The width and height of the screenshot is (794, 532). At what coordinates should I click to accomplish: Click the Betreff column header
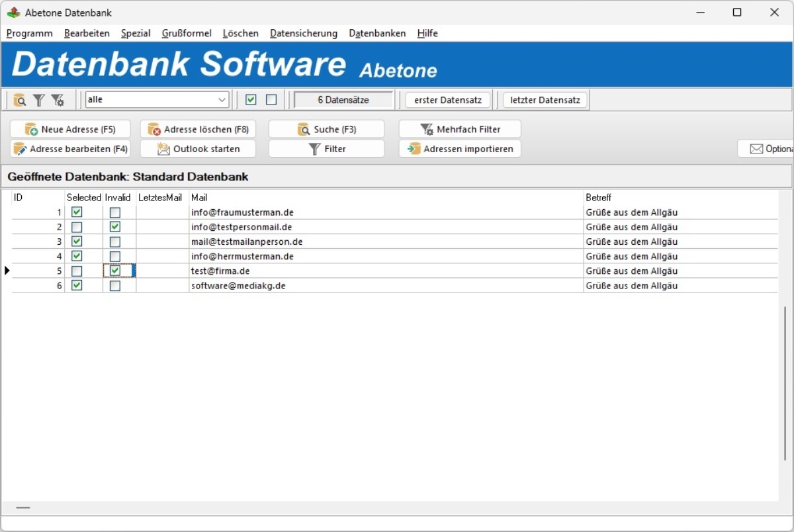click(681, 197)
